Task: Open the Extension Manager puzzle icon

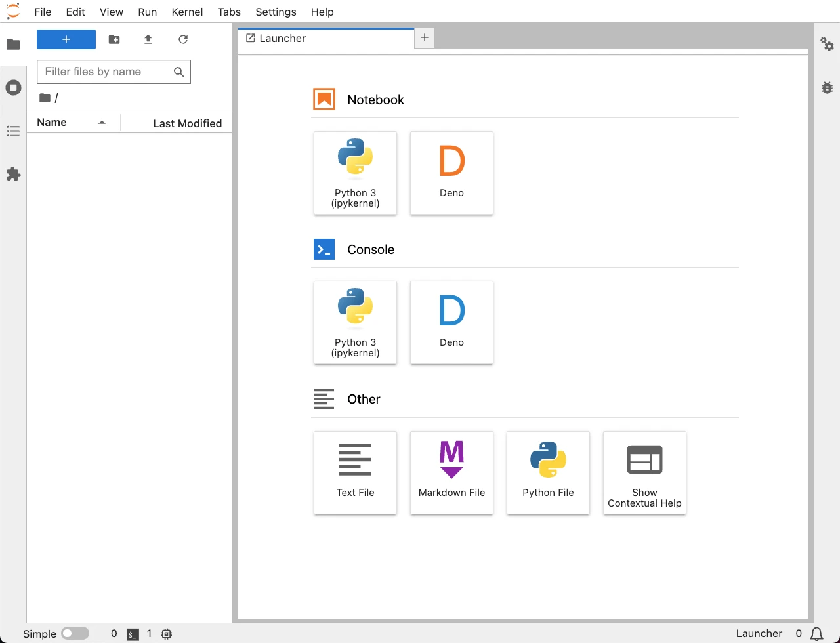Action: coord(13,175)
